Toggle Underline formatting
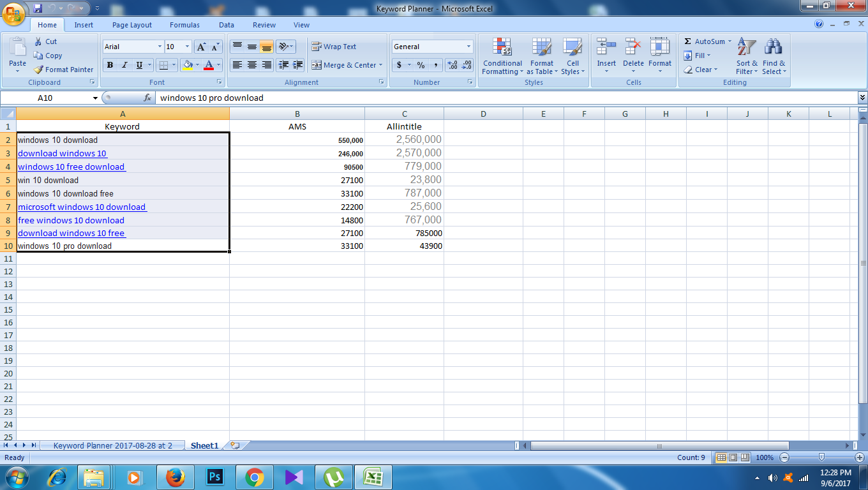Screen dimensions: 868x490 (x=139, y=65)
